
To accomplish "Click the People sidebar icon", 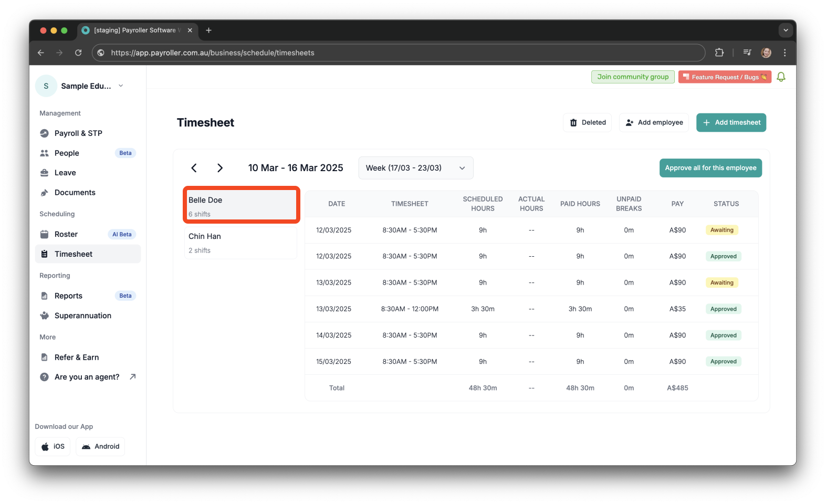I will coord(45,153).
